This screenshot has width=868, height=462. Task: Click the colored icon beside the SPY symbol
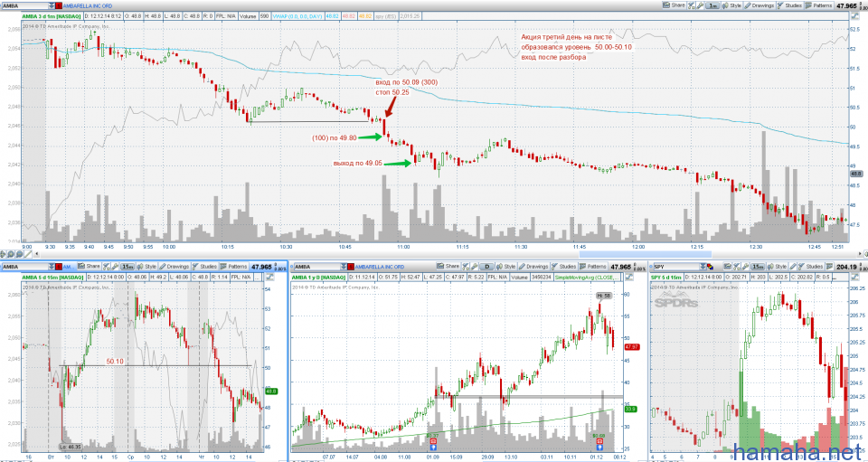(x=711, y=267)
